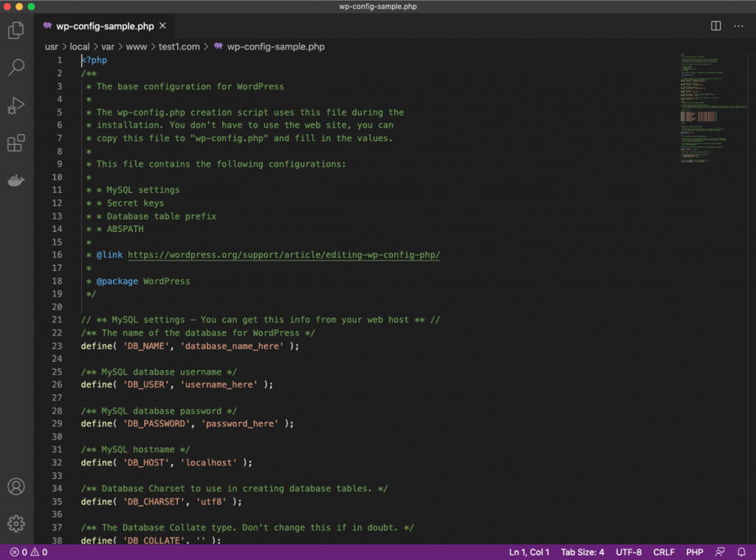Click line number 1 in the gutter
Screen dimensions: 756x560
[59, 61]
